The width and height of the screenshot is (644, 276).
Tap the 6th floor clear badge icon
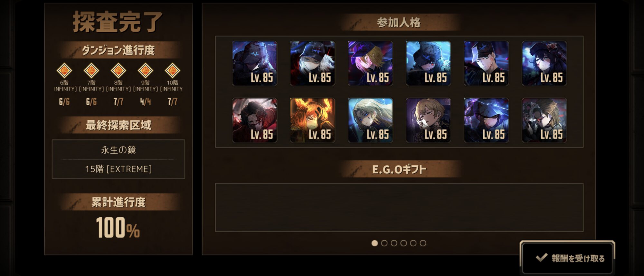64,71
